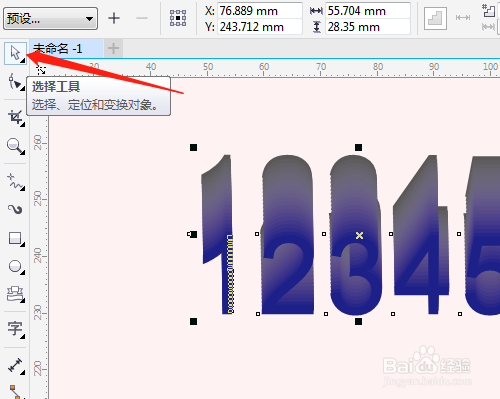Image resolution: width=500 pixels, height=399 pixels.
Task: Click the top-center selection handle
Action: point(358,147)
